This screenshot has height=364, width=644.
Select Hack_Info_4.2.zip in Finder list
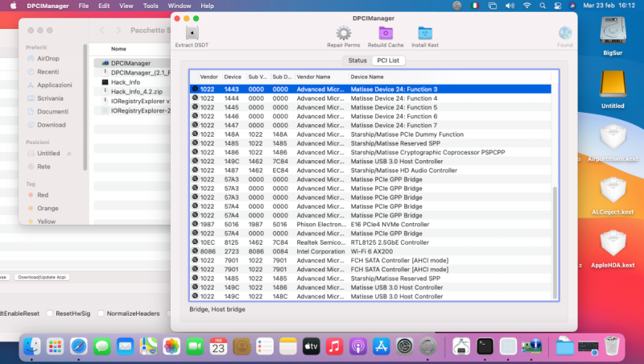click(x=137, y=92)
